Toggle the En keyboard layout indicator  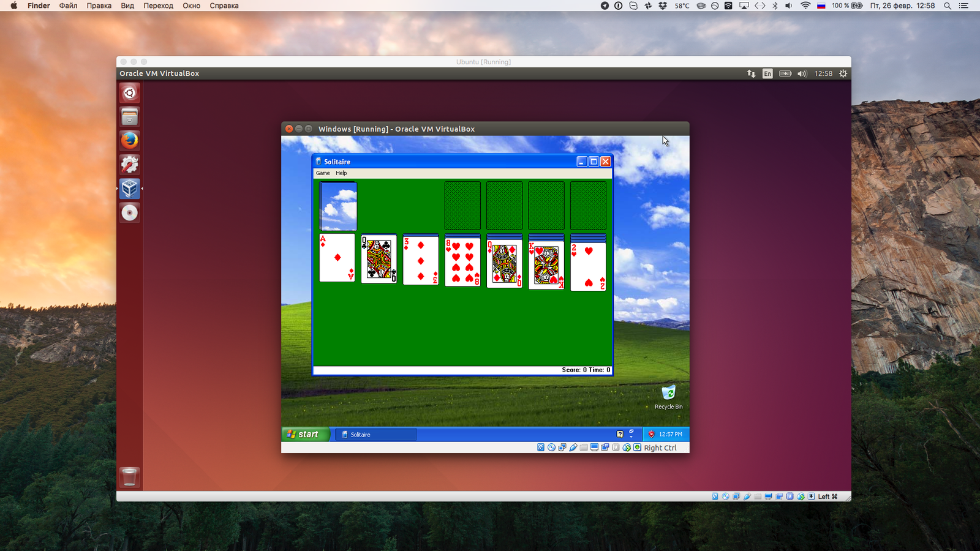(x=767, y=73)
